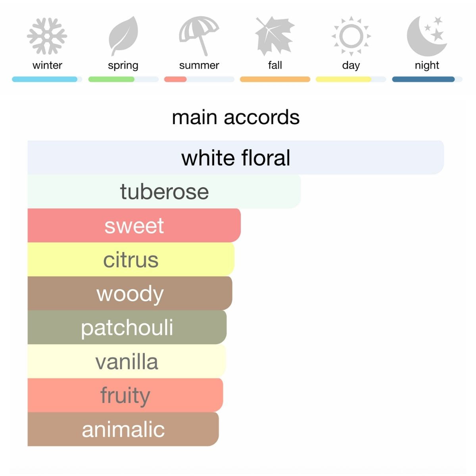Screen dimensions: 476x476
Task: Select the white floral accord bar
Action: pyautogui.click(x=236, y=157)
